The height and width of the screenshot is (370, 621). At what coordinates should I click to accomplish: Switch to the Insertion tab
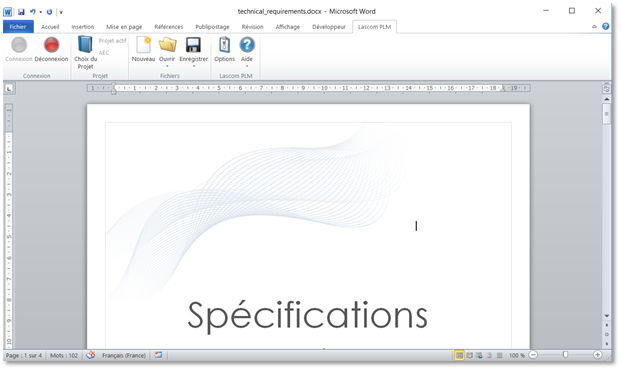point(83,27)
